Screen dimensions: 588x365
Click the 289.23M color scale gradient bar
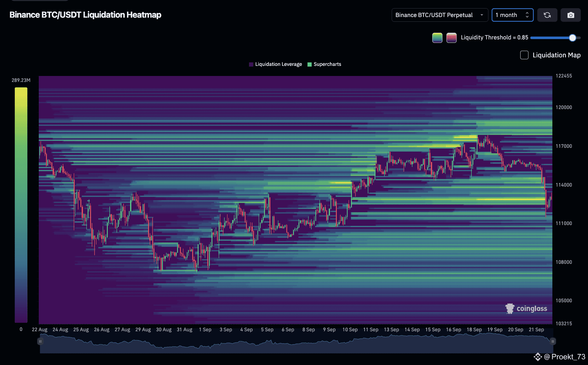(21, 205)
